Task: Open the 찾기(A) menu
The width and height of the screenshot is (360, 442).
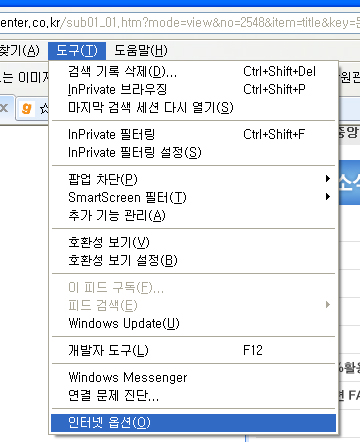Action: pos(20,51)
